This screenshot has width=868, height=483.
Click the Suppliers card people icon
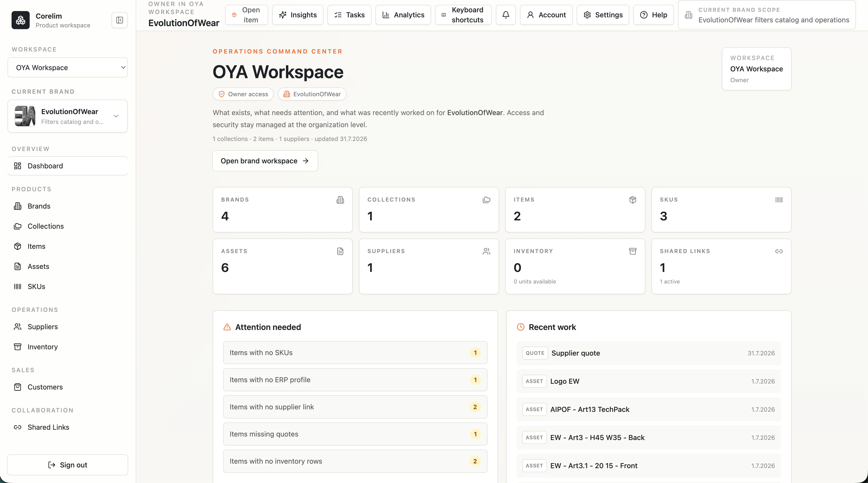tap(486, 252)
